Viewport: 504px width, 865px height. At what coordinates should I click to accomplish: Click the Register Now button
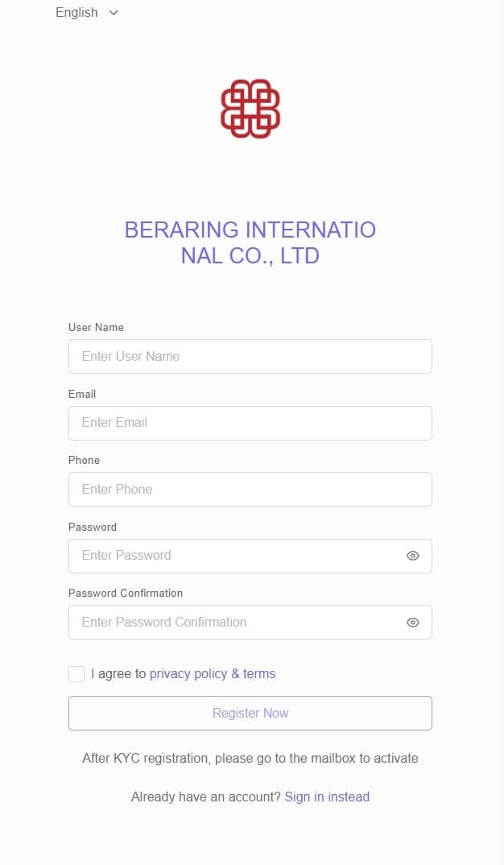point(250,712)
